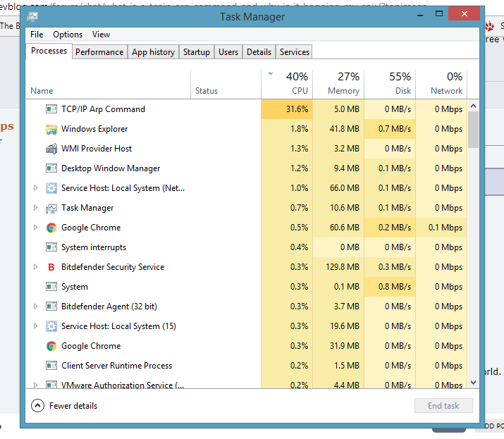Click the 41.8 MB memory value
Viewport: 504px width, 439px height.
[344, 129]
